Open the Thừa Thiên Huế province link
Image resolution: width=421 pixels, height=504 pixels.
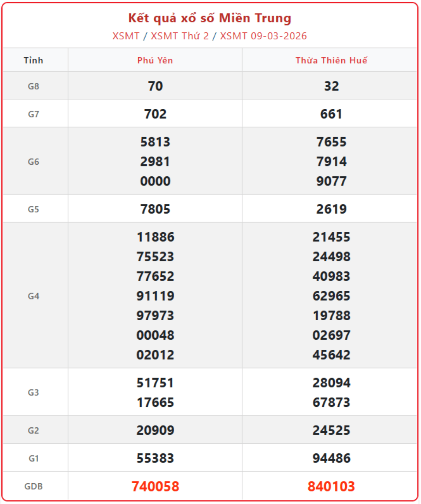pos(331,60)
